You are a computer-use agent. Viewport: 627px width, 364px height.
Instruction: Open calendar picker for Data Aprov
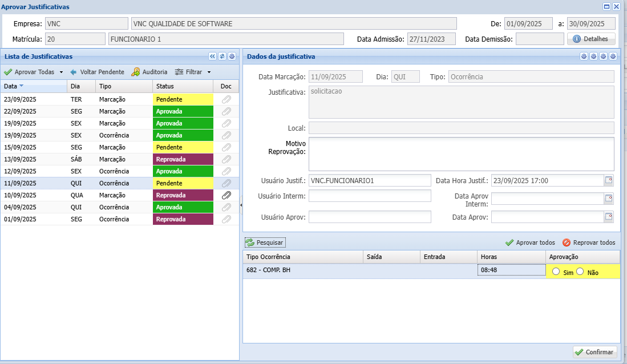[x=609, y=217]
